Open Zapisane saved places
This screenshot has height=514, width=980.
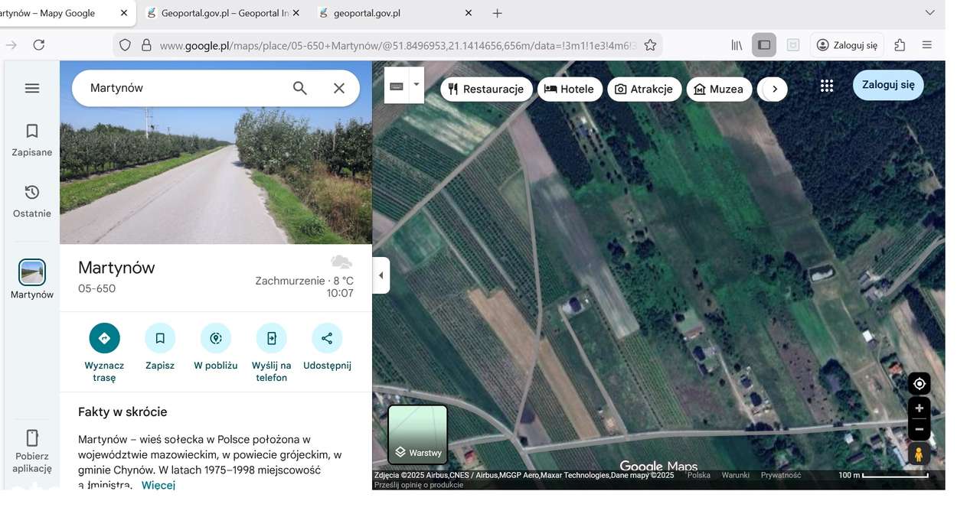(x=32, y=140)
